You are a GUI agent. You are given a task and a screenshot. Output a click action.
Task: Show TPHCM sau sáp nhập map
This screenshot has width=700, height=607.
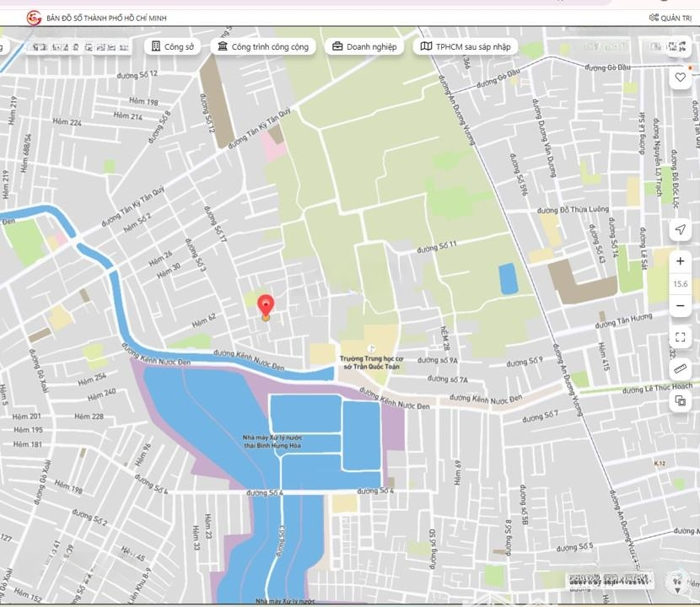[465, 47]
